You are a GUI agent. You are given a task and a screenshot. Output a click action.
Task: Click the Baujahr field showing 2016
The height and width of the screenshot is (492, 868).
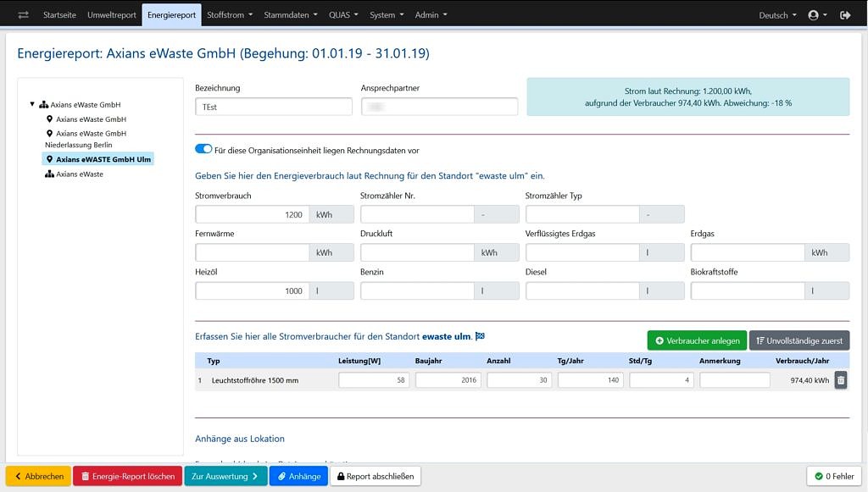[448, 380]
